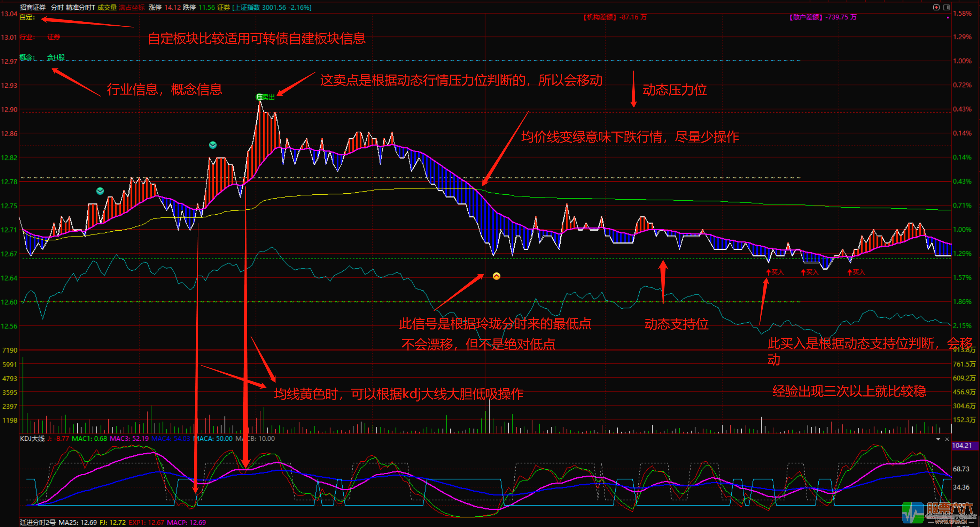Click the teal signal marker near 12.86 price
The height and width of the screenshot is (527, 980).
click(x=213, y=145)
